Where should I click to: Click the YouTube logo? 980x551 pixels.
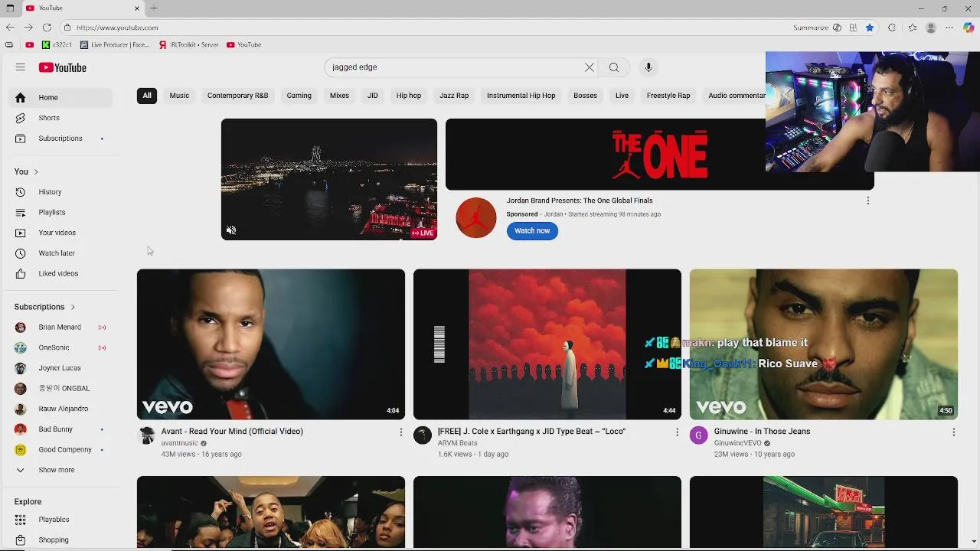pos(63,67)
